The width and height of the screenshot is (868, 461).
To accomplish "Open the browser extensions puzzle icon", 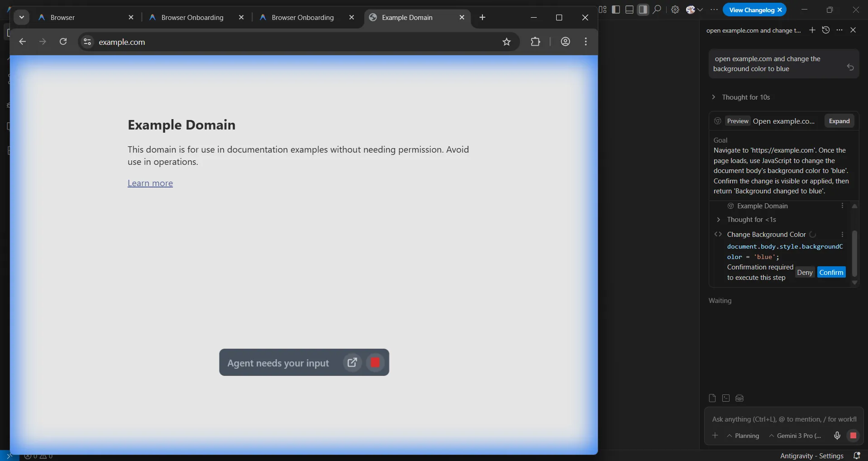I will click(x=535, y=42).
